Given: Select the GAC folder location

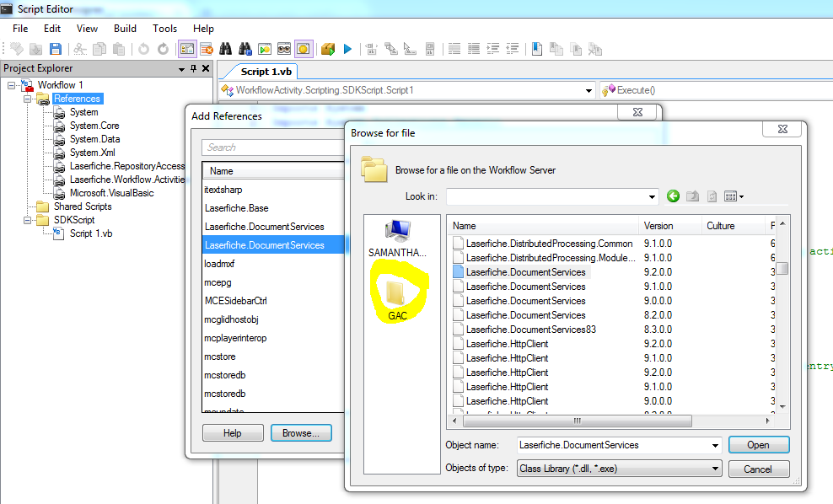Looking at the screenshot, I should (397, 301).
